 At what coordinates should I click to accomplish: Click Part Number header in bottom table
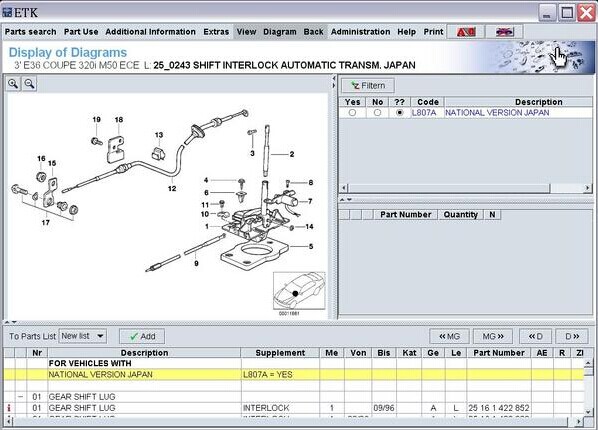[x=498, y=353]
